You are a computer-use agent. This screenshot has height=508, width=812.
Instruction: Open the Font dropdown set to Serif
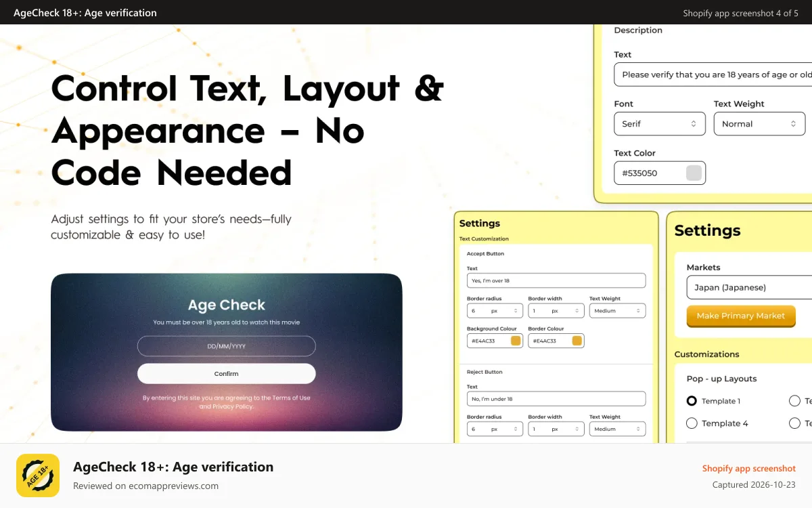660,124
